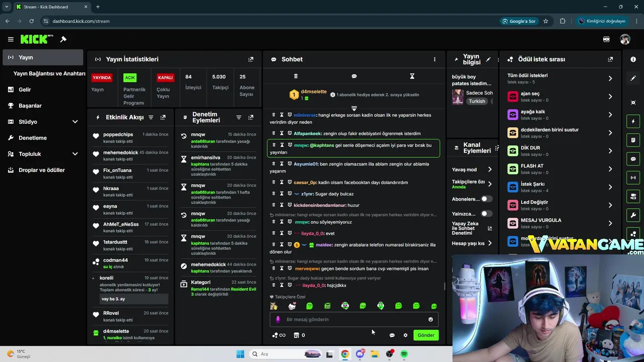Click the microphone icon in message box
The height and width of the screenshot is (362, 644).
(278, 319)
